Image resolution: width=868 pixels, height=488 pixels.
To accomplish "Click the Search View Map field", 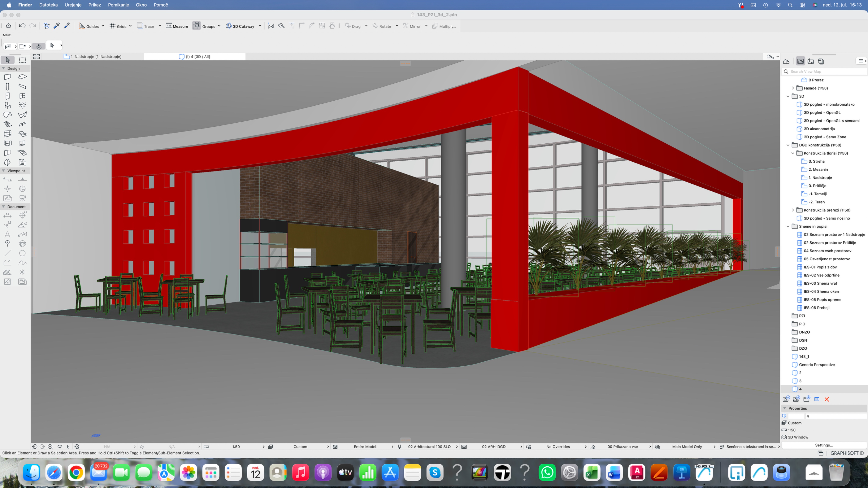I will (x=824, y=71).
